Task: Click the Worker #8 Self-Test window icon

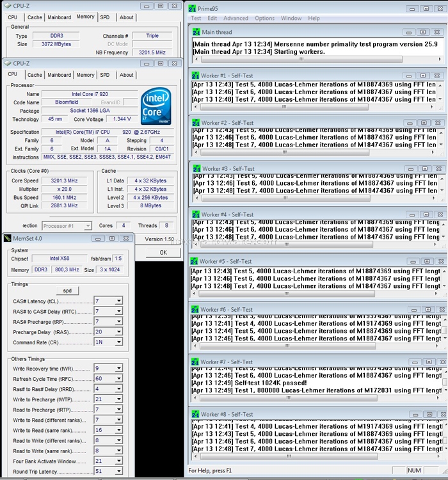Action: point(195,414)
